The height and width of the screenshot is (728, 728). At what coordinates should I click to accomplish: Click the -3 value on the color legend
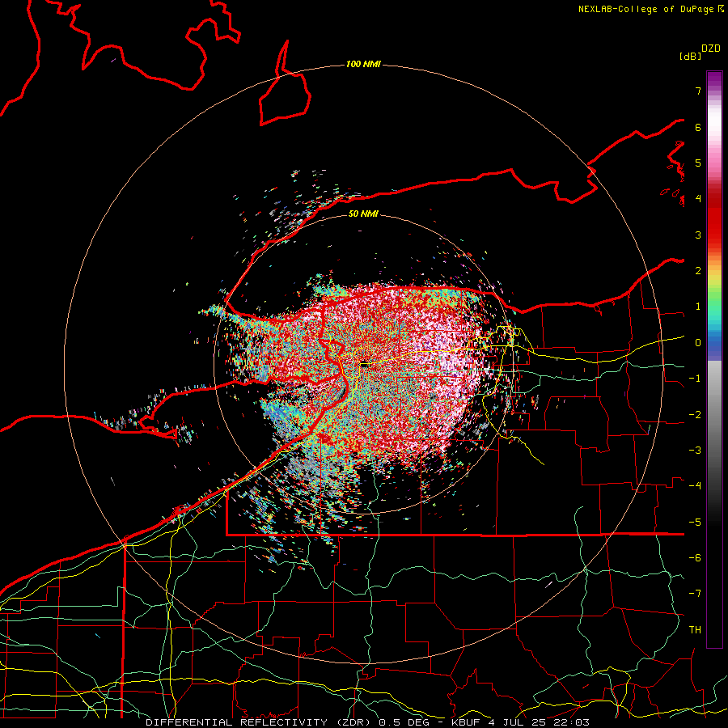[x=695, y=451]
